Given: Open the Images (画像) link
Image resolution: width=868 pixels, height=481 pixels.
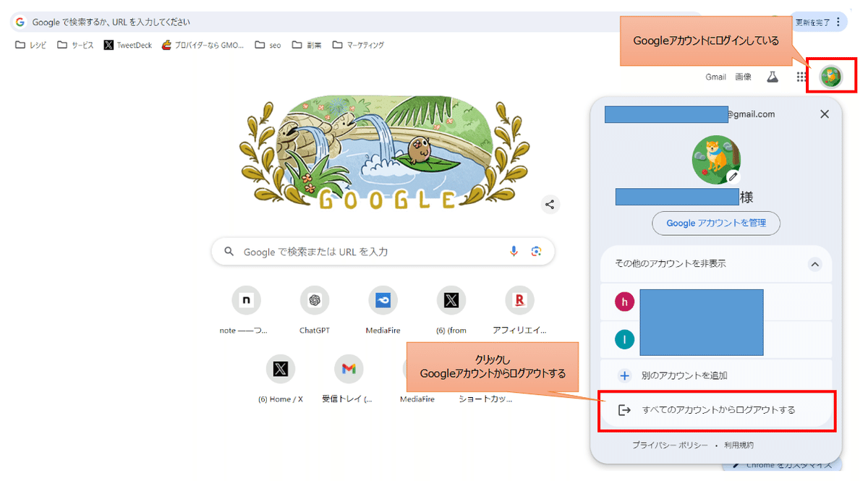Looking at the screenshot, I should click(x=743, y=77).
